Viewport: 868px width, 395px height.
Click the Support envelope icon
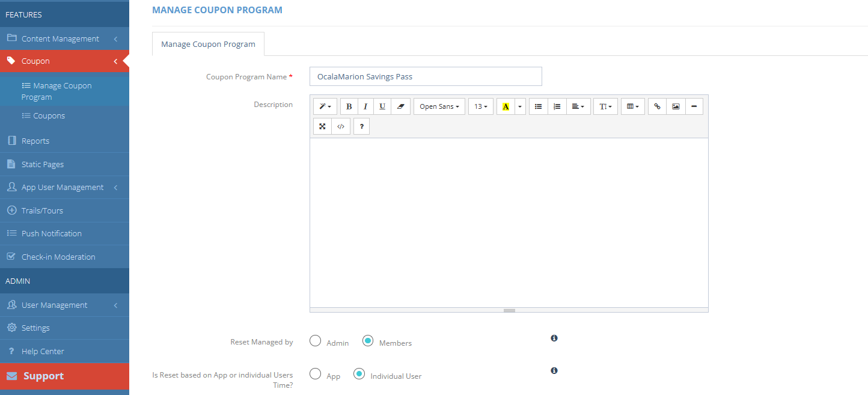point(12,376)
